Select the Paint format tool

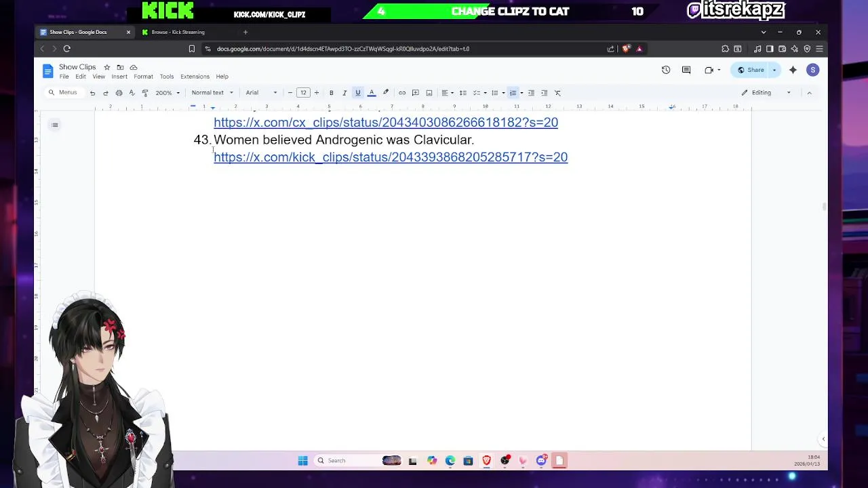click(144, 93)
